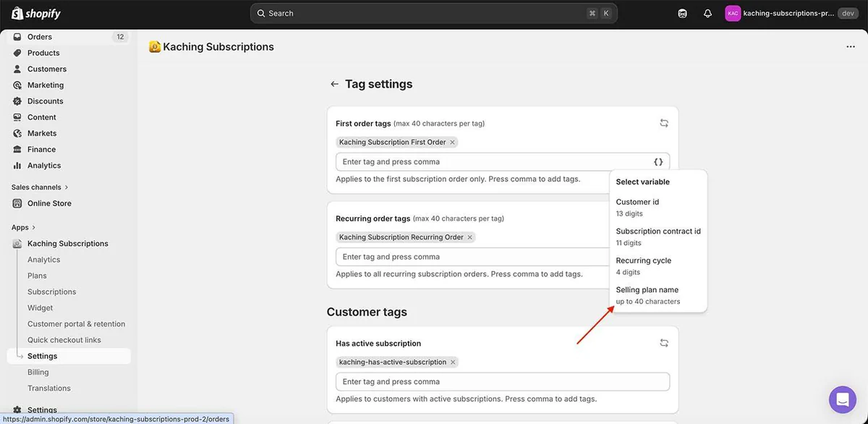868x424 pixels.
Task: Click the Shopify logo
Action: (36, 13)
